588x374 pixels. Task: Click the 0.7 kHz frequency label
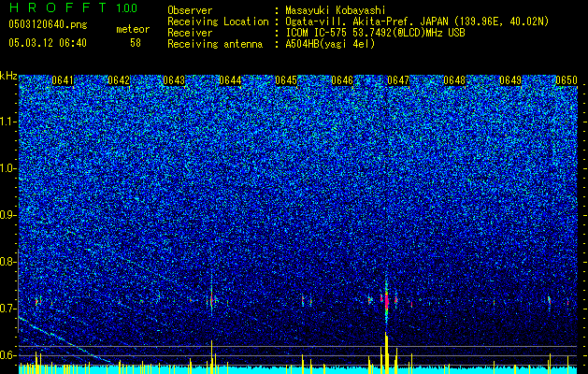[7, 309]
